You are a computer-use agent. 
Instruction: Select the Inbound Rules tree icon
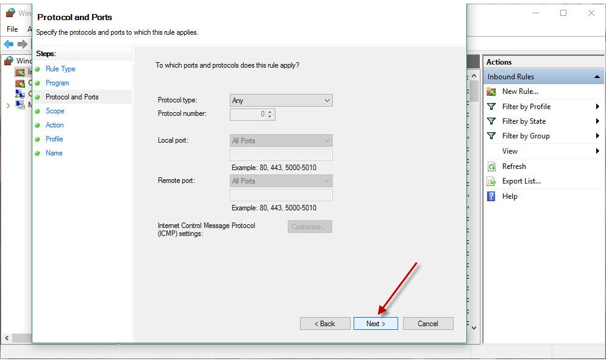[x=20, y=72]
